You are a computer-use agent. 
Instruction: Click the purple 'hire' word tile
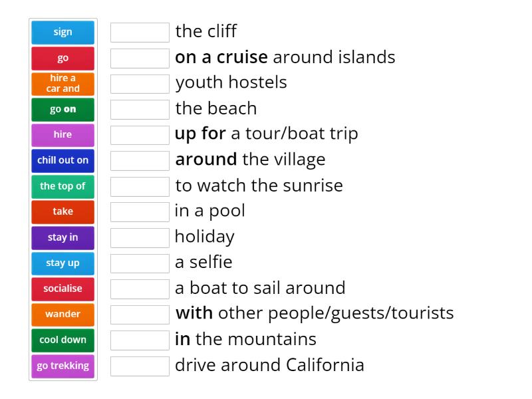63,135
